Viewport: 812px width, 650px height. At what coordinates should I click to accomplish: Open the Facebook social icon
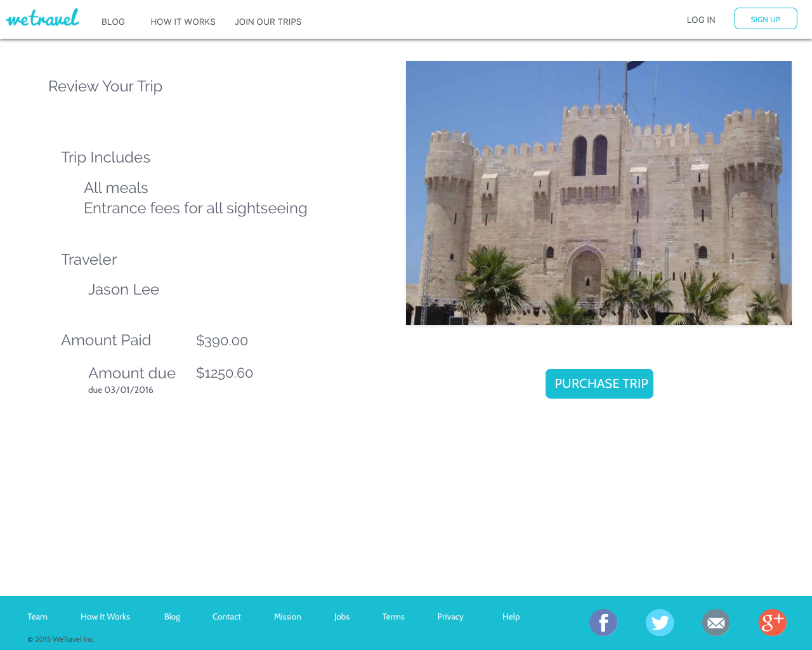tap(603, 623)
